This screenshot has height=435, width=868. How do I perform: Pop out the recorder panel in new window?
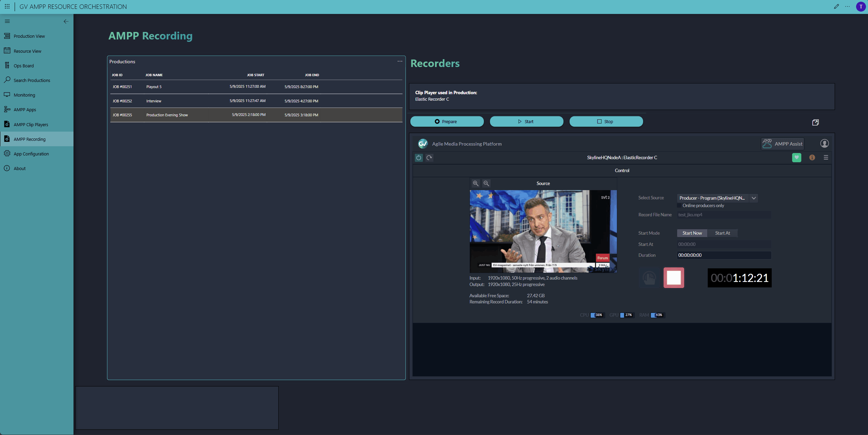tap(816, 122)
